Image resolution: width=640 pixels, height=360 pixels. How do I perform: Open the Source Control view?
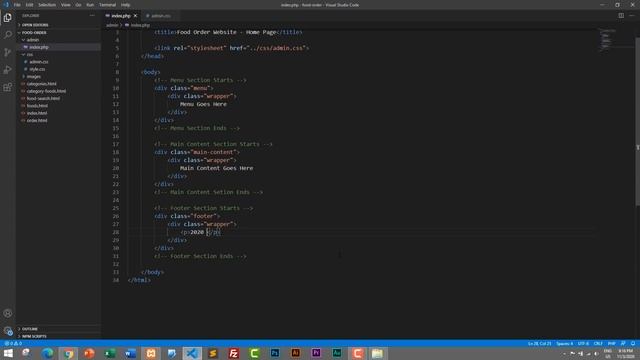click(7, 52)
